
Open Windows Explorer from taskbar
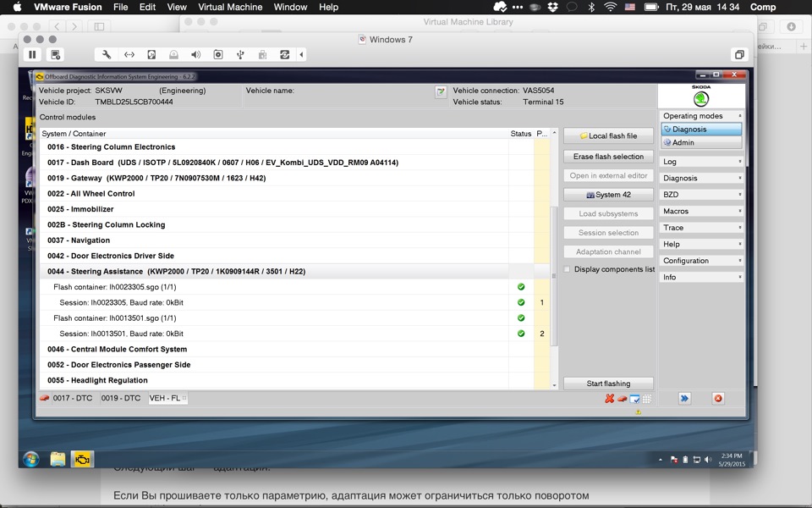[58, 459]
